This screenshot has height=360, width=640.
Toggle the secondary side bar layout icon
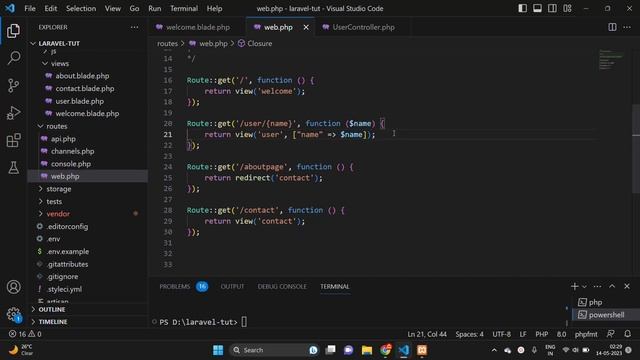(552, 8)
